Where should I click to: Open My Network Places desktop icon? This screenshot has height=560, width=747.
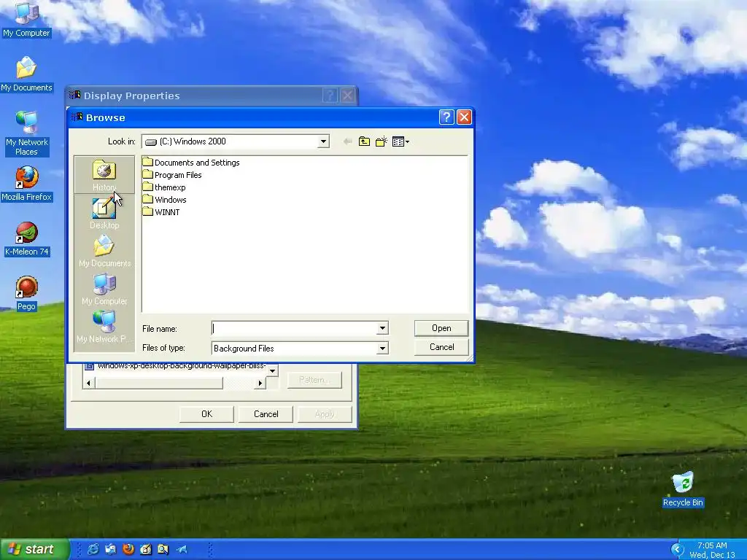[26, 134]
